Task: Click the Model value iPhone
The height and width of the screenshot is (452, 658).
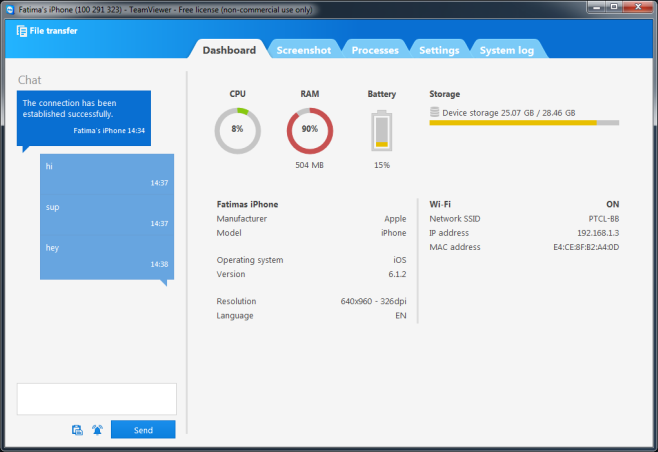Action: click(393, 233)
